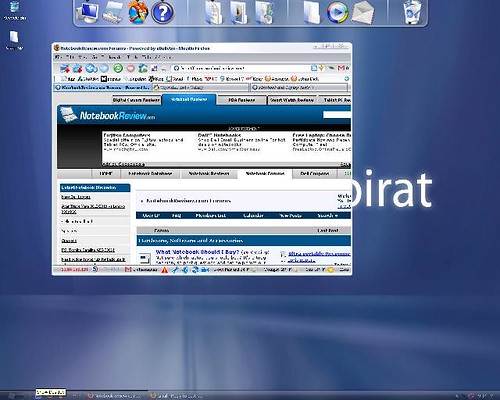The width and height of the screenshot is (500, 400).
Task: Click the faded Forward button in Firefox
Action: tap(104, 68)
